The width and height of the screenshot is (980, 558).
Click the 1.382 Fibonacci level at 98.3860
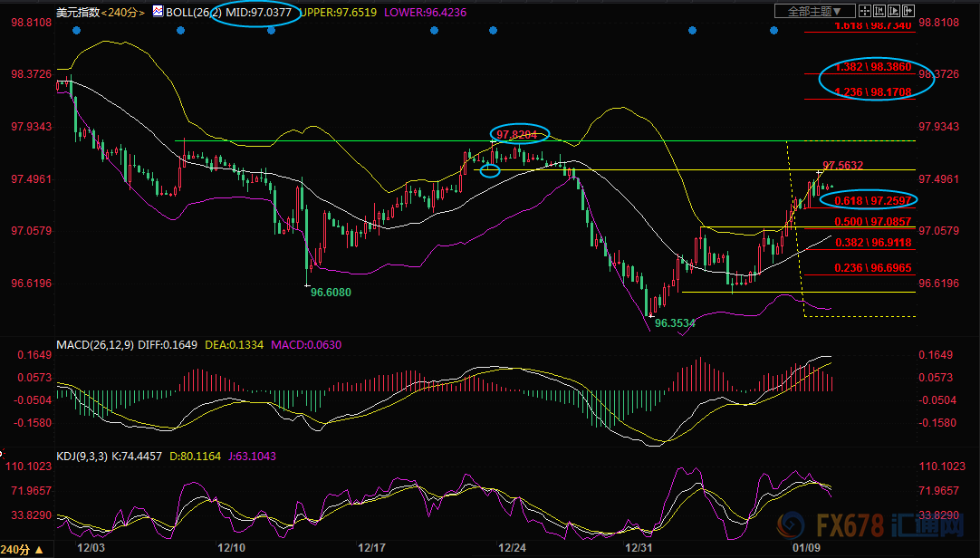click(x=872, y=68)
